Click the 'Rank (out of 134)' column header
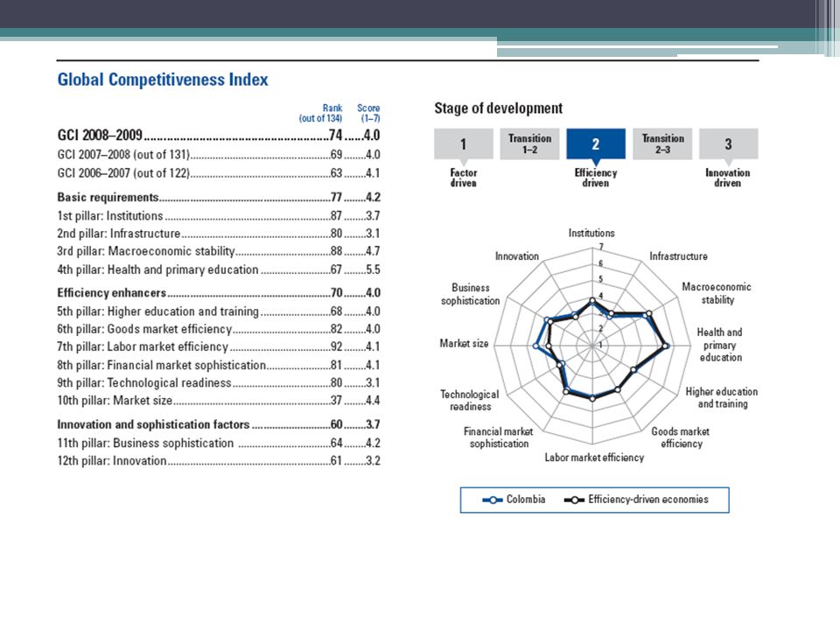 tap(320, 113)
